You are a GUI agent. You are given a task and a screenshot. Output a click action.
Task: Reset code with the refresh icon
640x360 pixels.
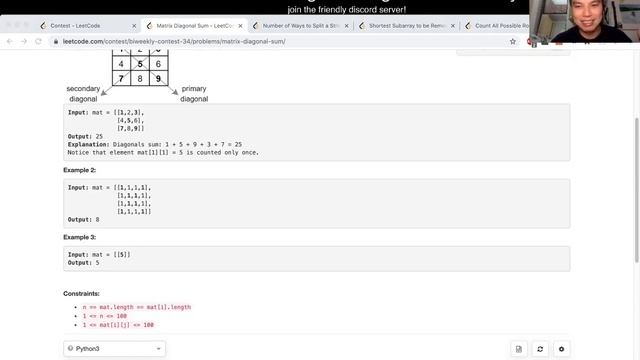540,349
